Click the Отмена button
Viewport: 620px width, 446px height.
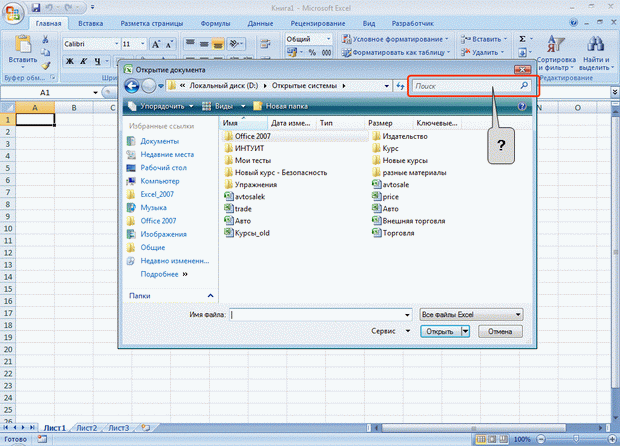pos(500,331)
